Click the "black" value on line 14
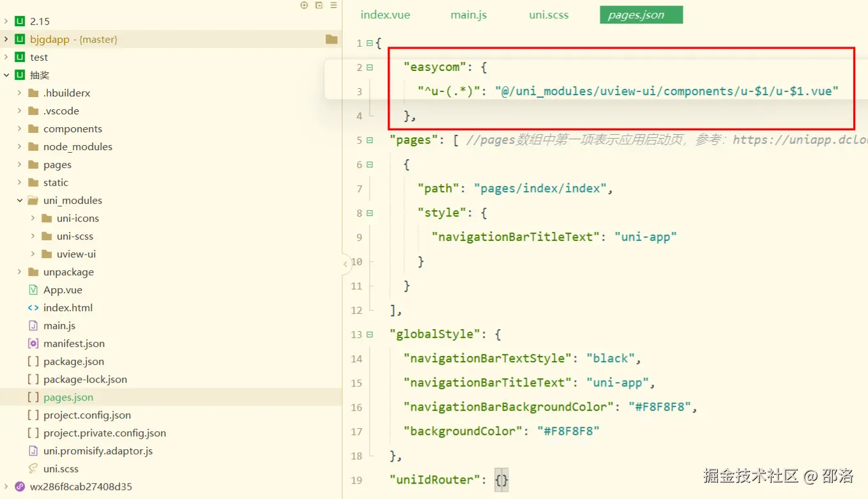 point(610,358)
